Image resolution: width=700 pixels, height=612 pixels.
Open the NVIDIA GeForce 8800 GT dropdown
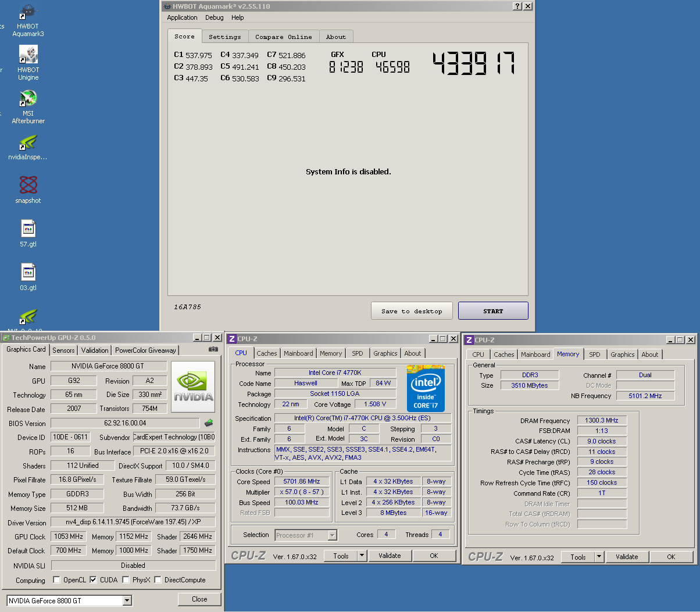tap(70, 600)
